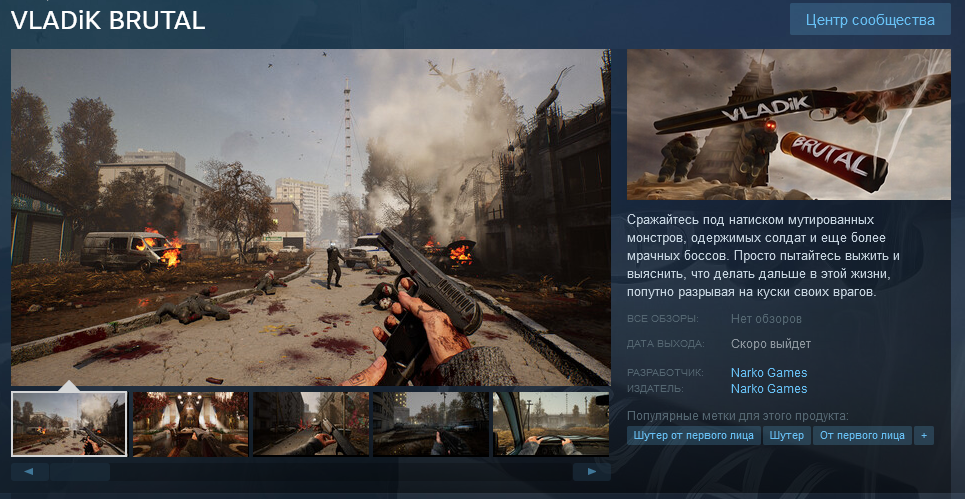The width and height of the screenshot is (965, 499).
Task: Select the fifth thumbnail with steering wheel
Action: pyautogui.click(x=551, y=424)
